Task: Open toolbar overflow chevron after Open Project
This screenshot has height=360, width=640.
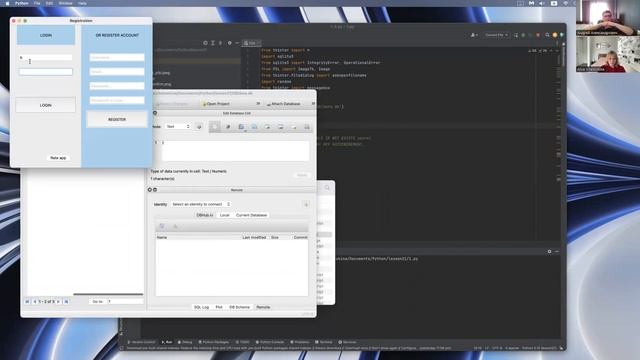Action: [x=258, y=104]
